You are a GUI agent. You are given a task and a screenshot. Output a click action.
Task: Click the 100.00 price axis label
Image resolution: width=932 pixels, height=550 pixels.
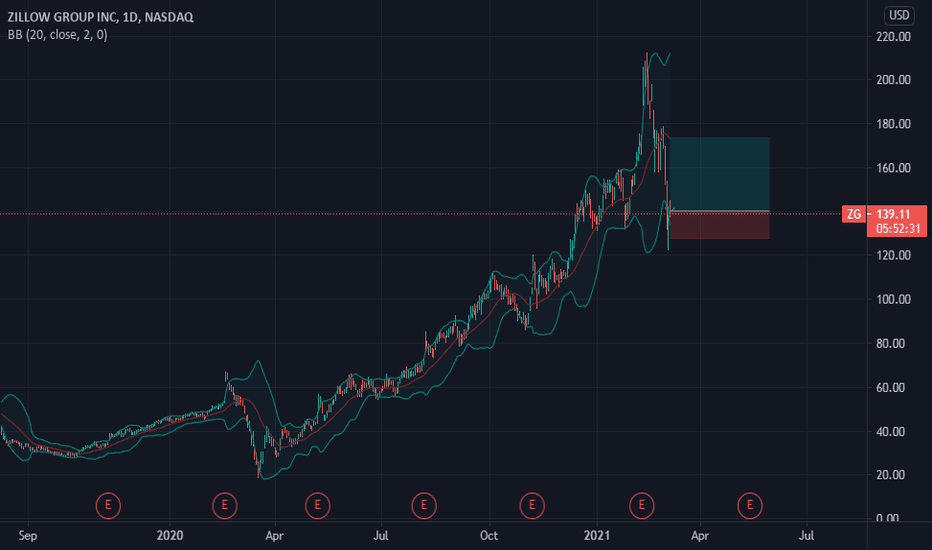coord(893,299)
